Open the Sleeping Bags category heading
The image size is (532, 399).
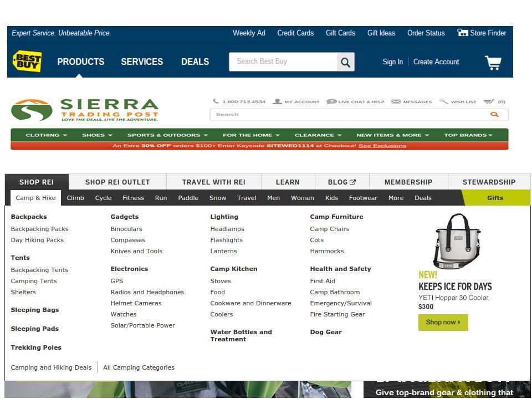pos(34,310)
